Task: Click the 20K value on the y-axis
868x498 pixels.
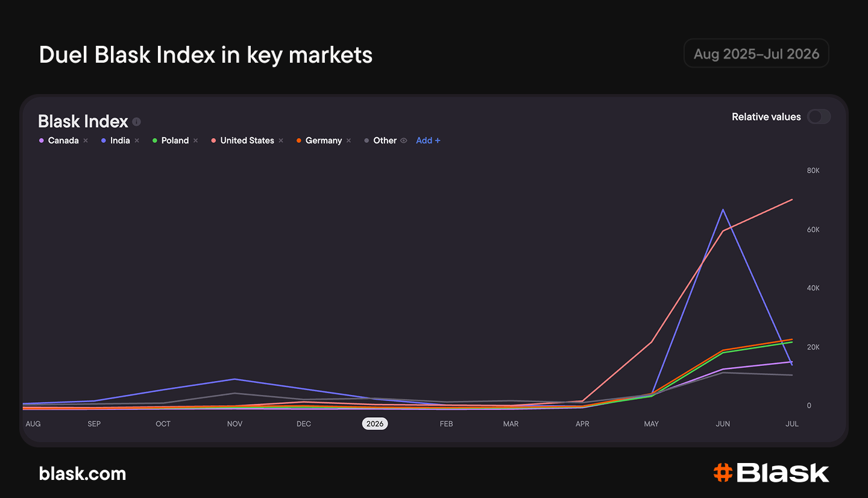Action: [813, 347]
